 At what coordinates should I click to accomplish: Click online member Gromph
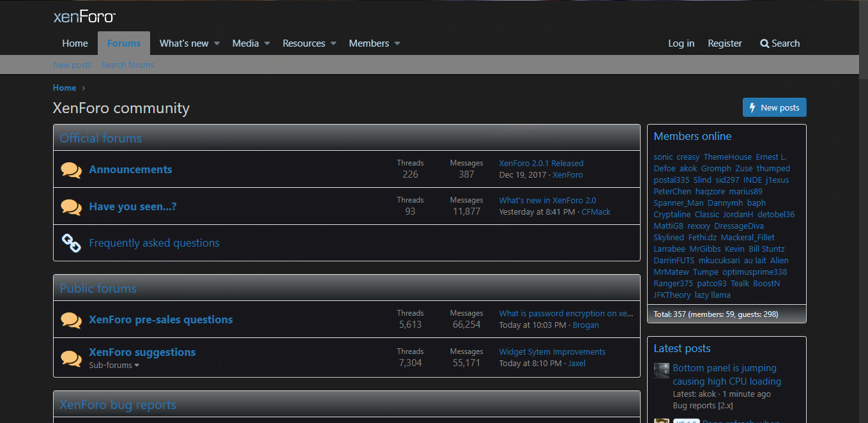click(716, 168)
